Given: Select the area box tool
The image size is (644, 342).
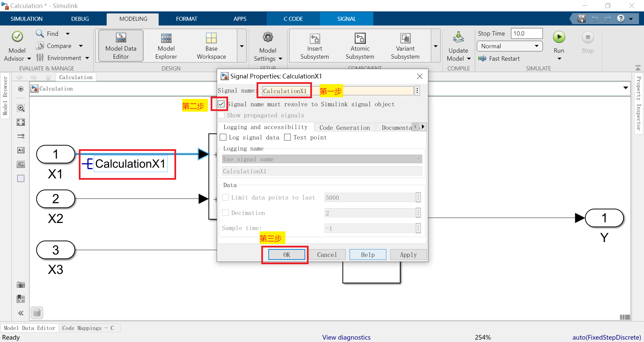Looking at the screenshot, I should 21,178.
